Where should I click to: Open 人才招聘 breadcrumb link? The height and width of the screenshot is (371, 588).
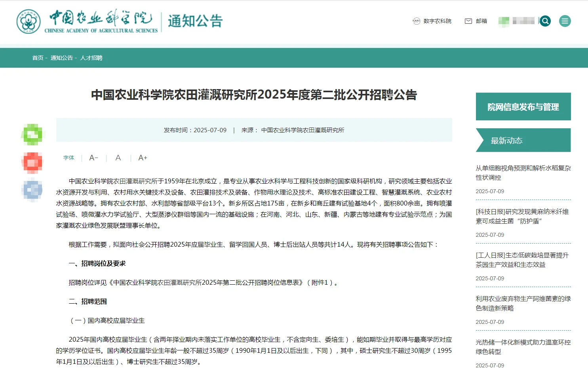pyautogui.click(x=91, y=58)
